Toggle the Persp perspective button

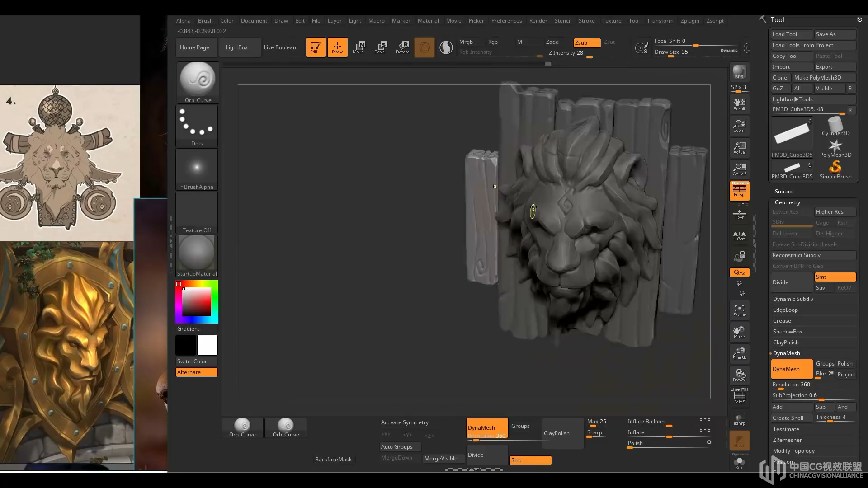739,191
